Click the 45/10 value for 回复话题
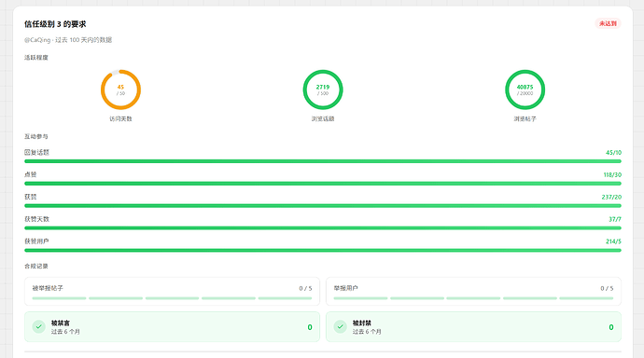This screenshot has height=358, width=644. (613, 152)
